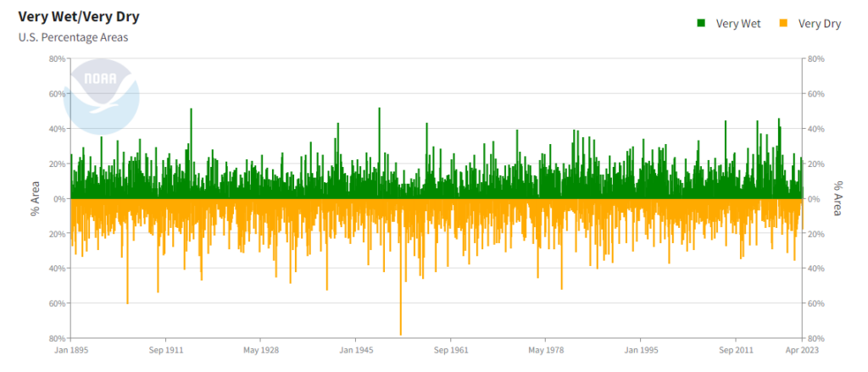
Task: Click the NOAA logo watermark
Action: 103,95
